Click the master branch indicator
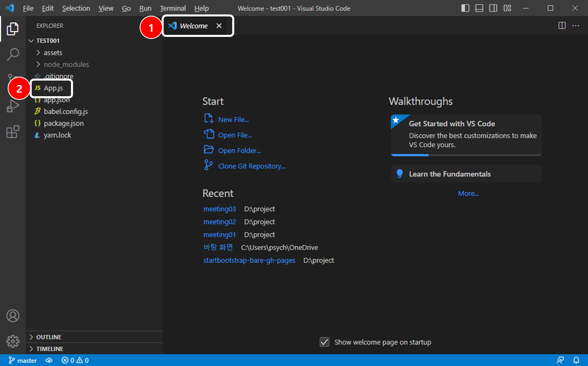Viewport: 588px width, 366px height. tap(23, 360)
